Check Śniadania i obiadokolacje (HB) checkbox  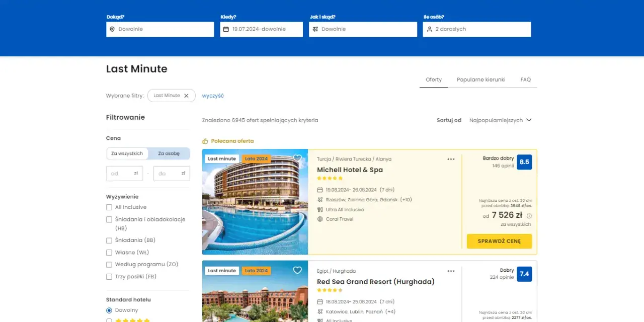109,219
